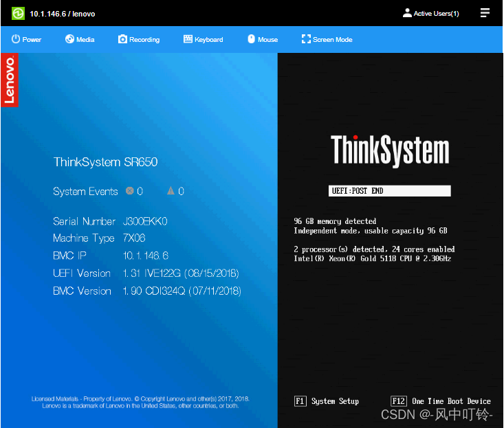The height and width of the screenshot is (428, 504).
Task: Open the hamburger menu icon
Action: [485, 13]
